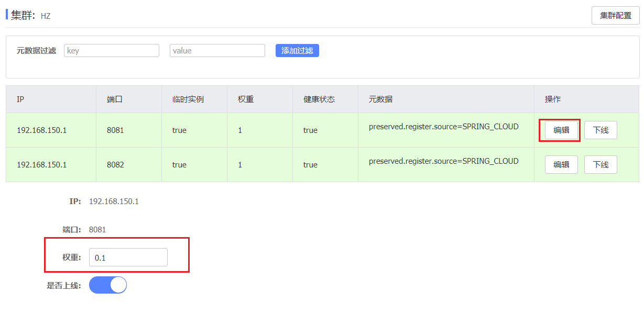Click the 健康状态 column header
The height and width of the screenshot is (314, 644).
pos(319,99)
